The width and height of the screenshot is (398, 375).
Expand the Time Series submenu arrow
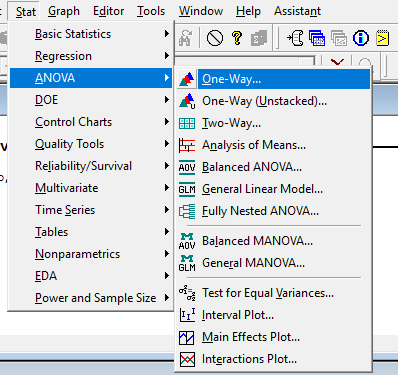tap(167, 210)
